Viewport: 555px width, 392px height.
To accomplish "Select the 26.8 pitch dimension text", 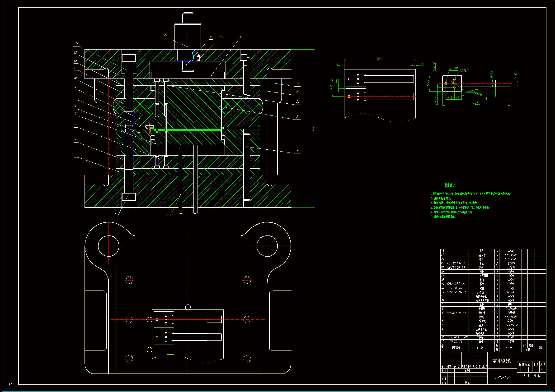I will [x=331, y=88].
